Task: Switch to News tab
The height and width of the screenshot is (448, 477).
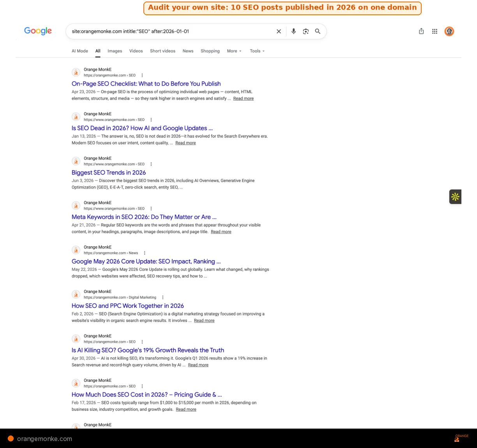Action: pos(188,51)
